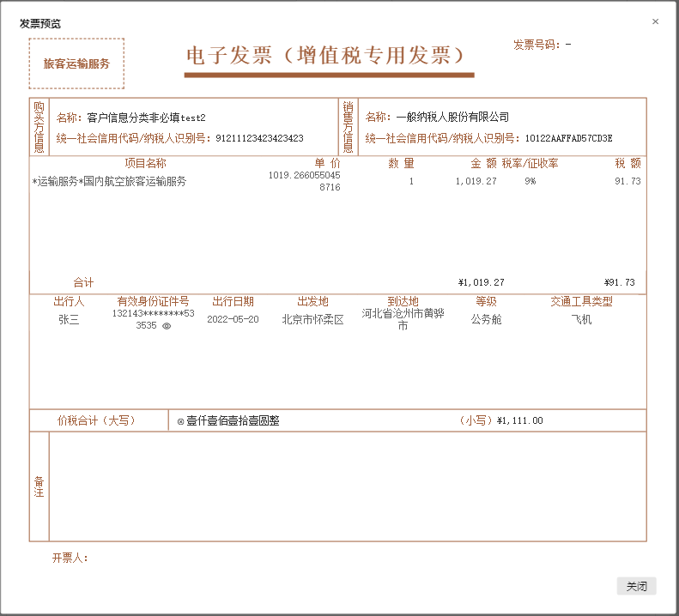679x616 pixels.
Task: Close the invoice preview with the X icon
Action: [655, 21]
